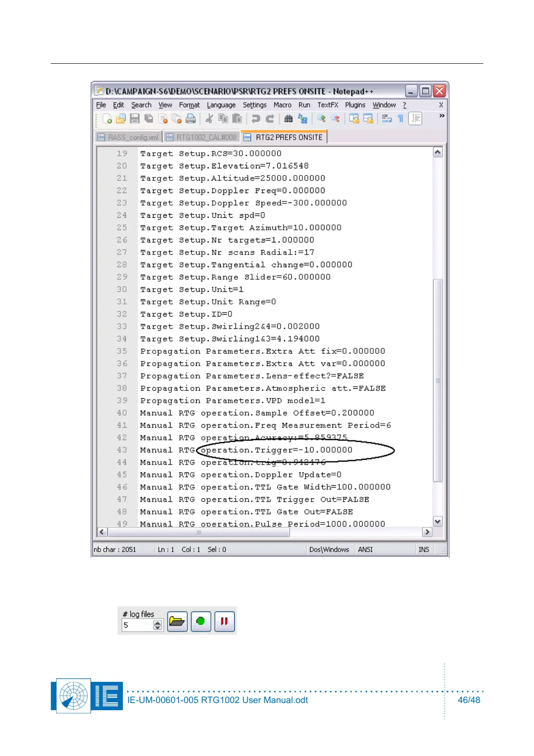Open the Macro menu

[x=282, y=105]
